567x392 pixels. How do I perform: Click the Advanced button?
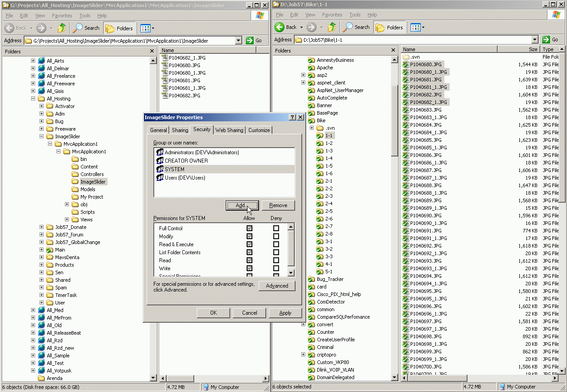[x=277, y=286]
